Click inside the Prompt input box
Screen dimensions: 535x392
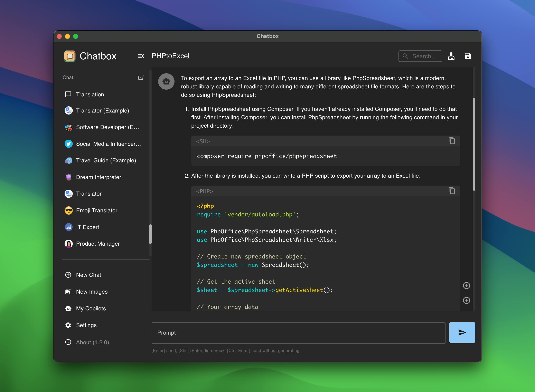pos(299,333)
